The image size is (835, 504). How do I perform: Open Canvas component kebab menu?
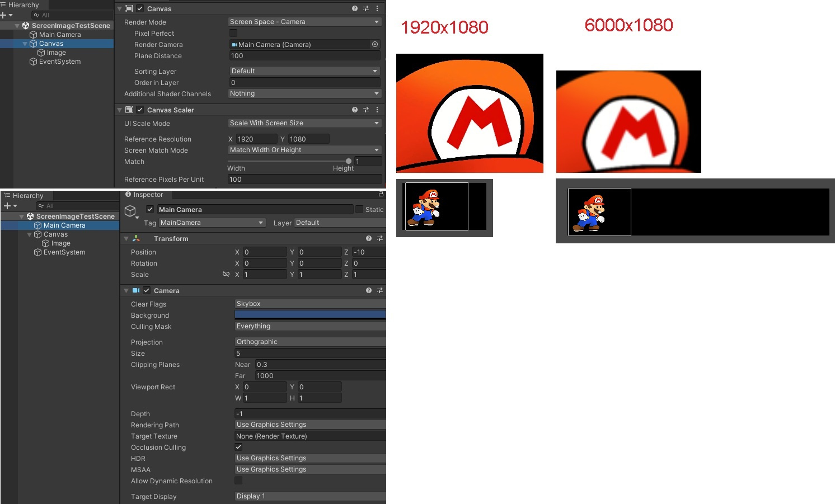[377, 8]
